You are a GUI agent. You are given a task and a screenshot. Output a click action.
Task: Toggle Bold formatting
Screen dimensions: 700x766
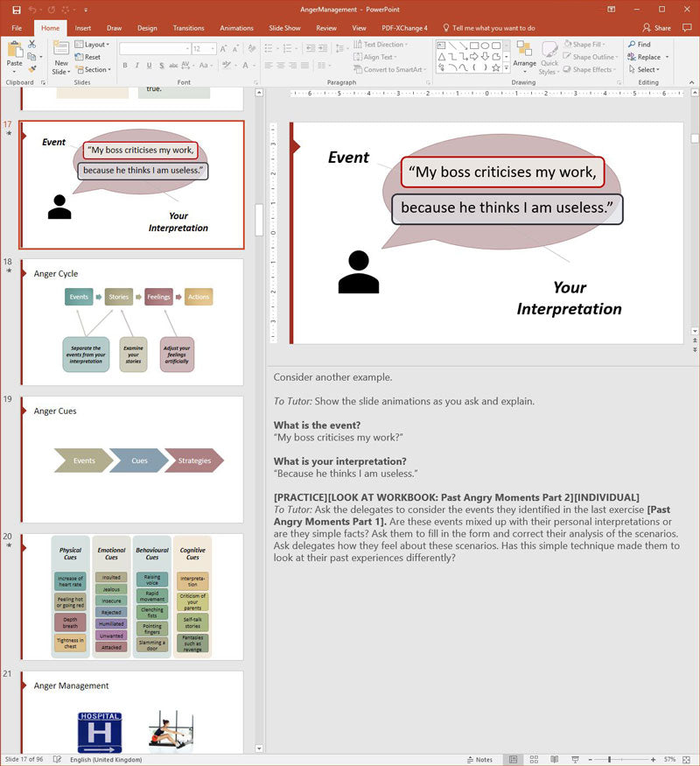(125, 66)
